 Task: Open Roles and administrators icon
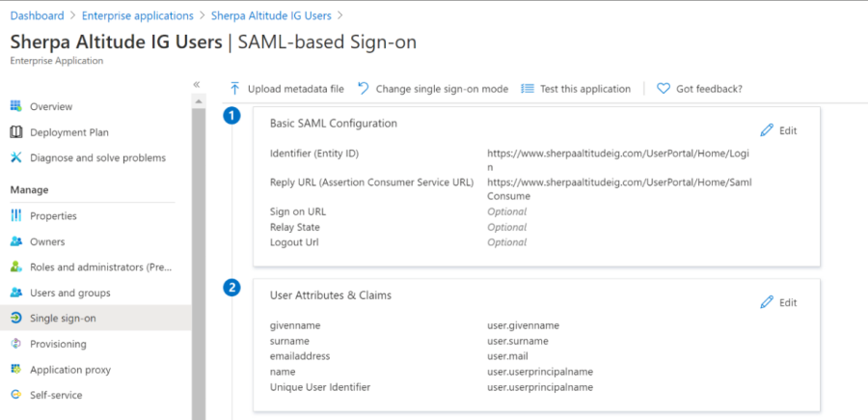click(16, 266)
